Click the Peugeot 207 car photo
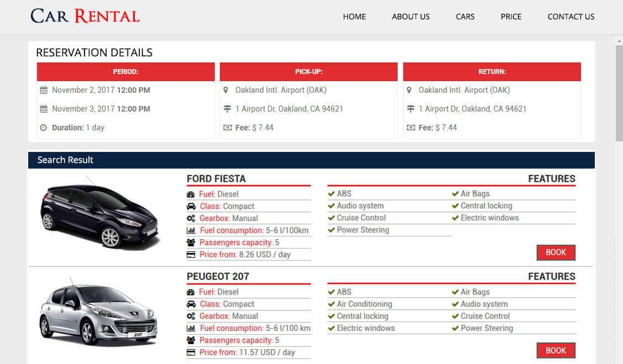The width and height of the screenshot is (623, 364). point(98,312)
